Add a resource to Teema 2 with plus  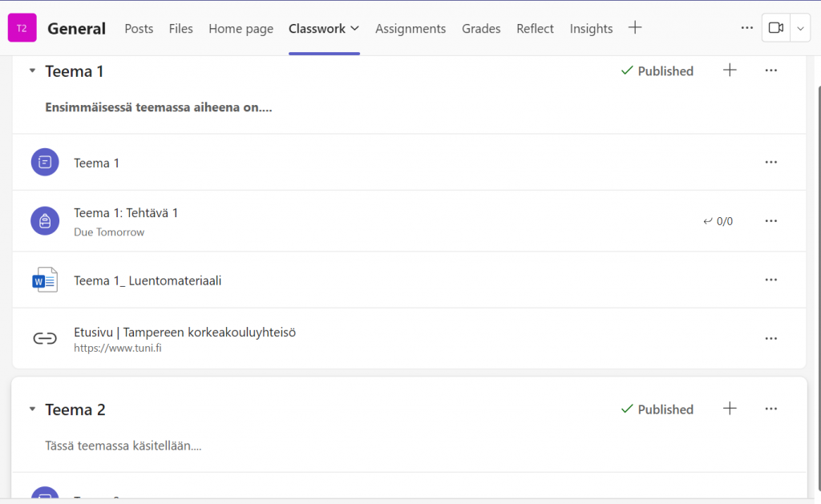tap(730, 409)
